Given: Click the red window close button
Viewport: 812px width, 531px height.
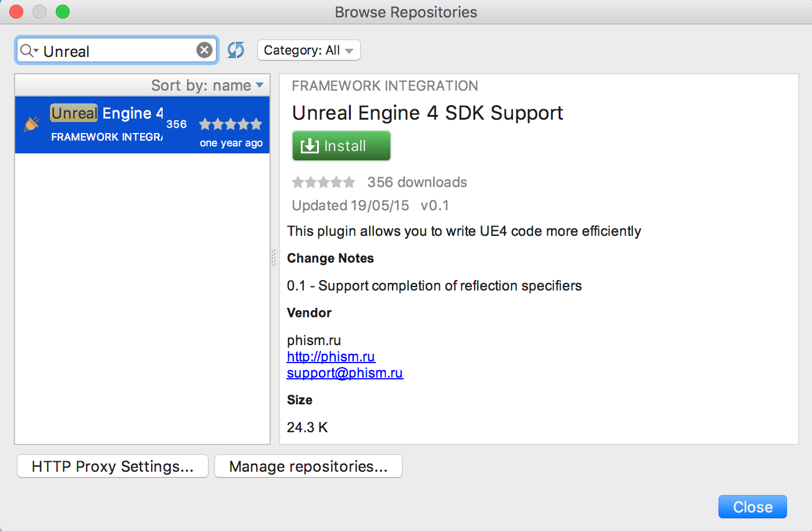Looking at the screenshot, I should click(x=16, y=12).
